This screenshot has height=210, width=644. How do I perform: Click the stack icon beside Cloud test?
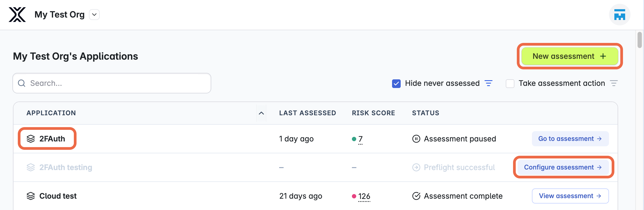30,196
